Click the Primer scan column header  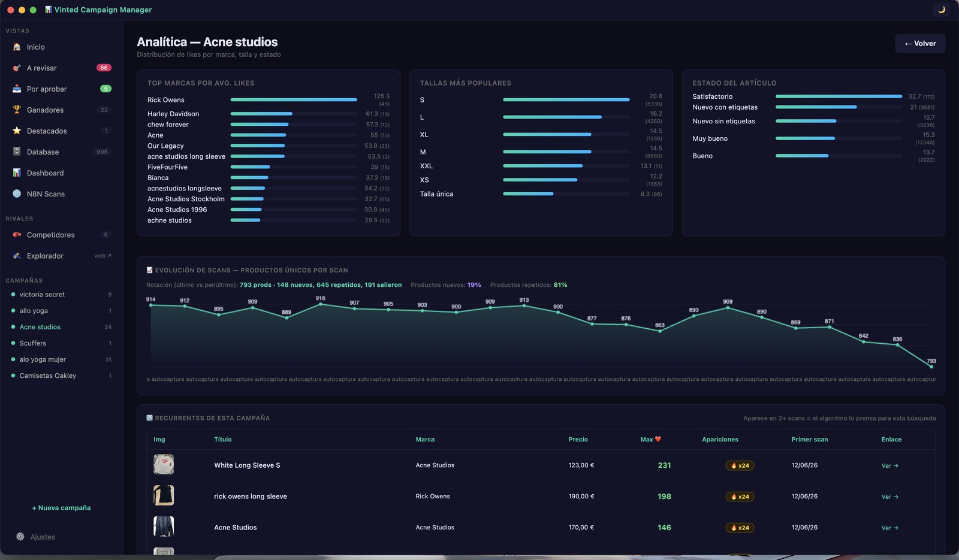[x=810, y=439]
